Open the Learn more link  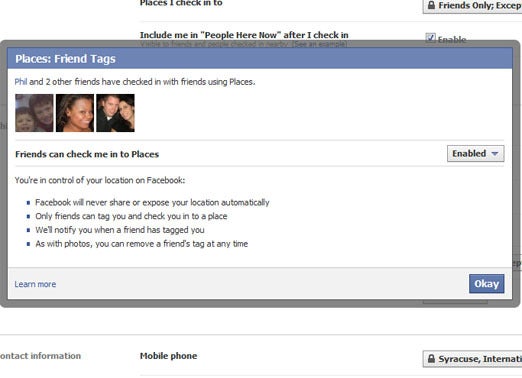click(x=35, y=284)
